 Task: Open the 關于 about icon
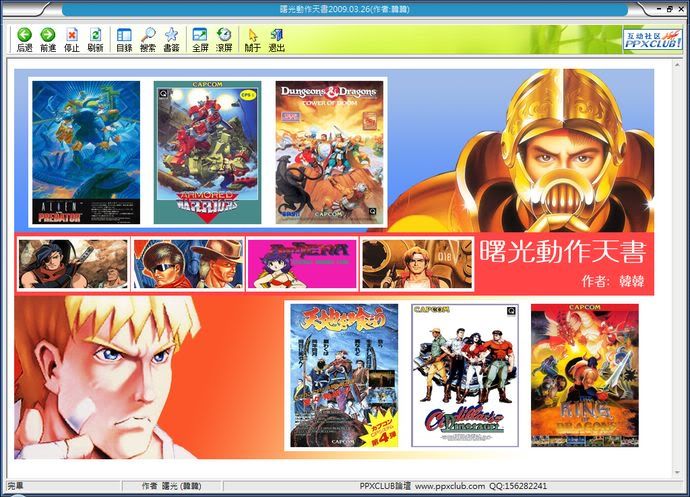coord(253,35)
